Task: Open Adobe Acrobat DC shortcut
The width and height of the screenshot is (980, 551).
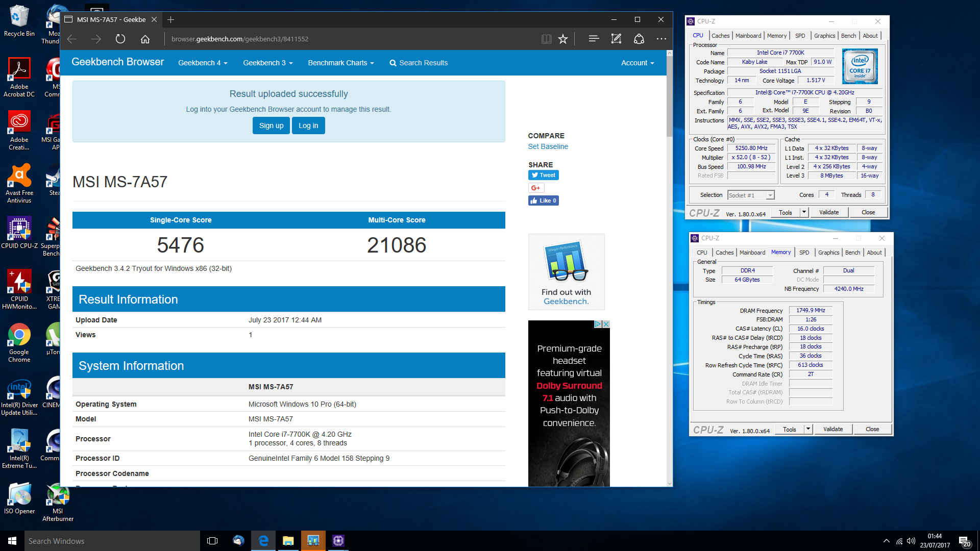Action: pos(19,77)
